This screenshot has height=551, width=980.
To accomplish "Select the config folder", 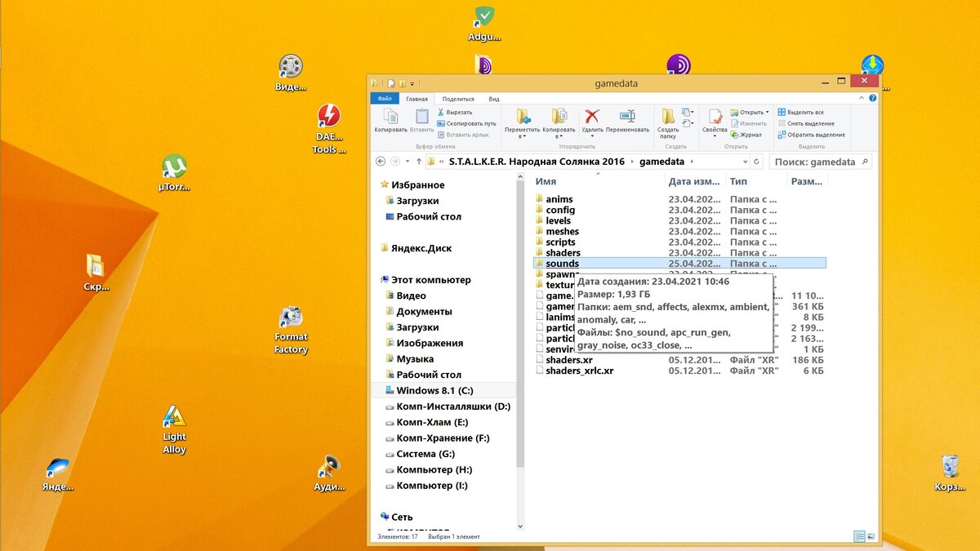I will (560, 210).
